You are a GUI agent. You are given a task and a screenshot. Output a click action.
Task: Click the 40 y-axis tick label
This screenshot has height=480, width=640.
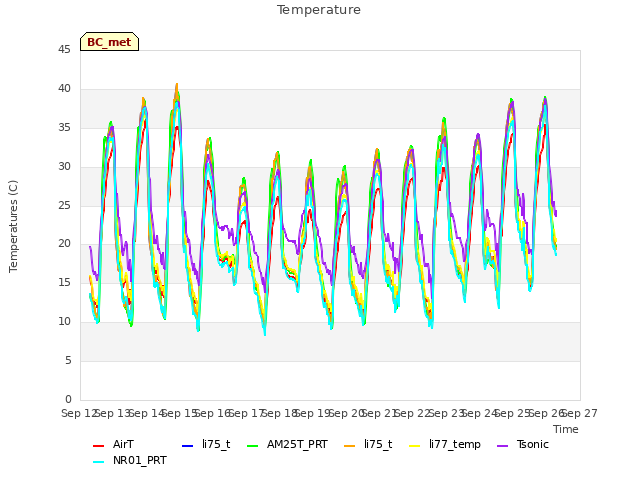64,88
